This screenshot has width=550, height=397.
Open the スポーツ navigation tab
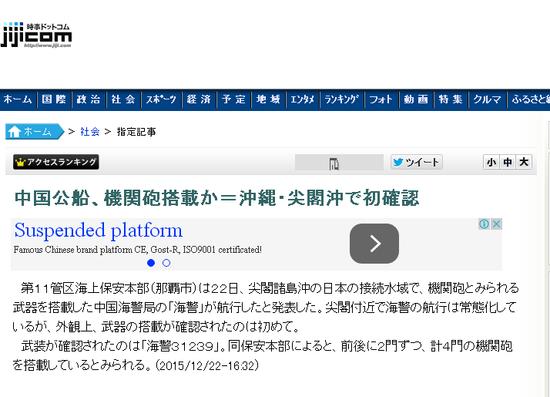162,100
